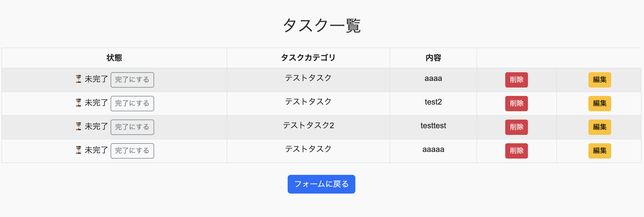644x217 pixels.
Task: Edit the aaaa task with 編集
Action: [600, 80]
